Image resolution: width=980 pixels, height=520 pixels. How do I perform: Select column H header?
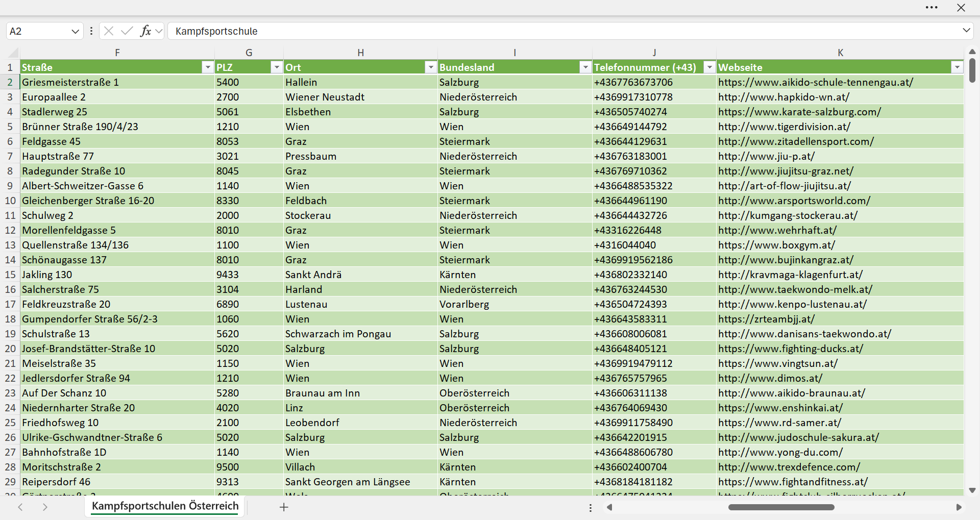click(360, 53)
